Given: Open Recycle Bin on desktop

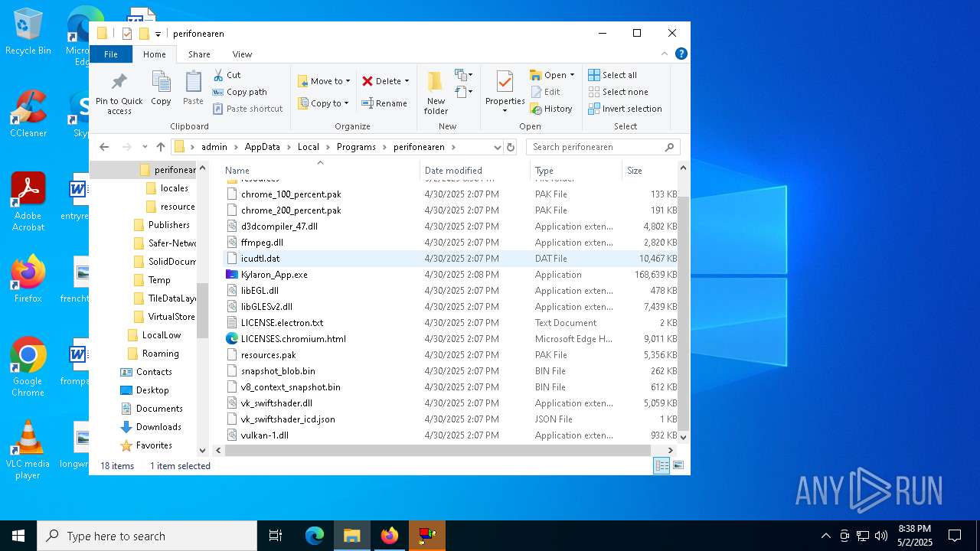Looking at the screenshot, I should click(28, 32).
